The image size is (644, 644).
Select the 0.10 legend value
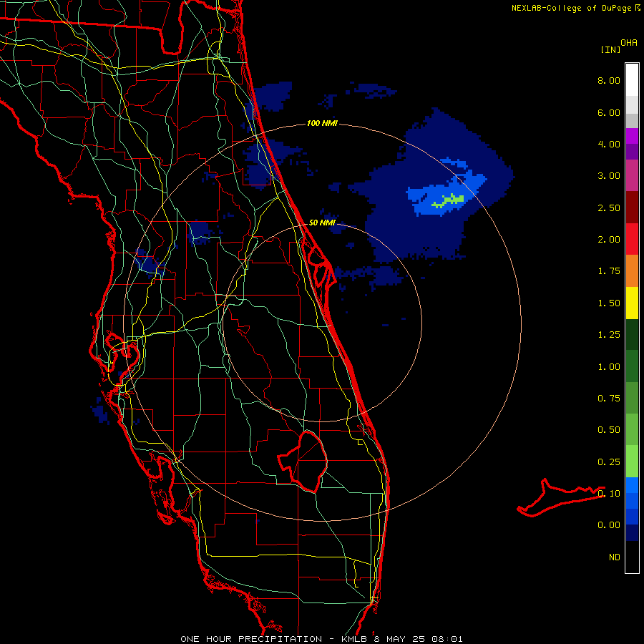[609, 494]
